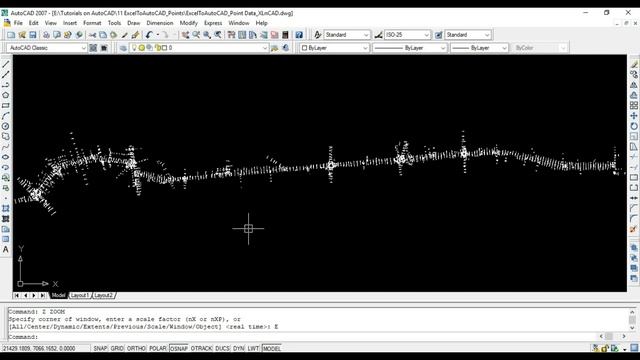Jump to last layout tab arrow
Screen dimensions: 640x360
[x=42, y=295]
